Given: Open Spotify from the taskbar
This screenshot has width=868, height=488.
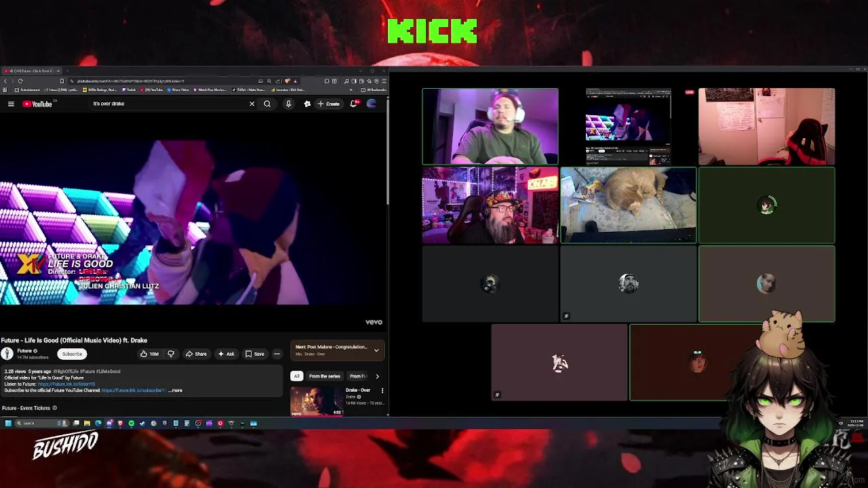Looking at the screenshot, I should click(x=131, y=423).
